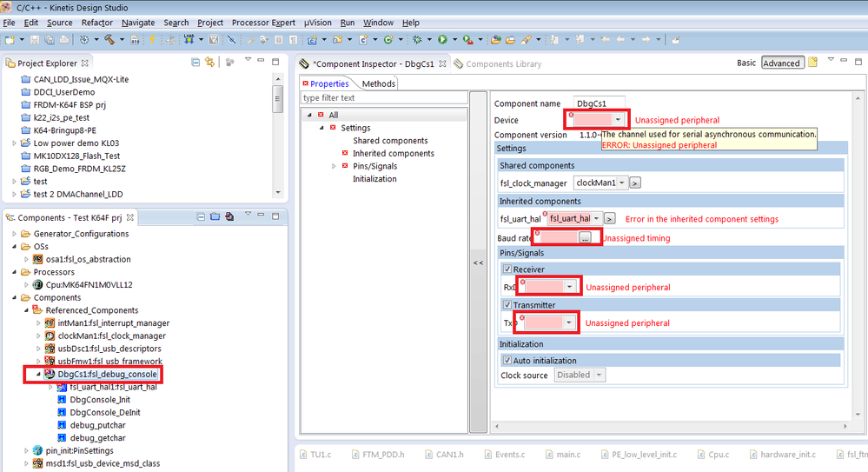This screenshot has height=472, width=868.
Task: Click Collapse All in Components view
Action: (x=201, y=217)
